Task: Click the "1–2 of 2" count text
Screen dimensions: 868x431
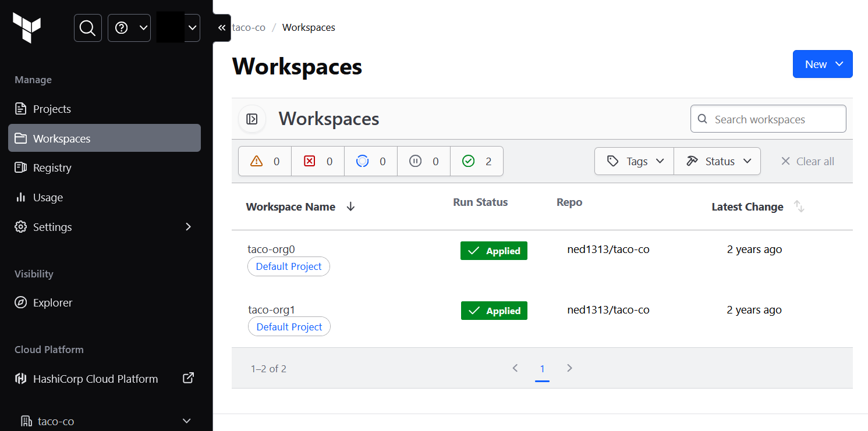Action: (x=268, y=369)
